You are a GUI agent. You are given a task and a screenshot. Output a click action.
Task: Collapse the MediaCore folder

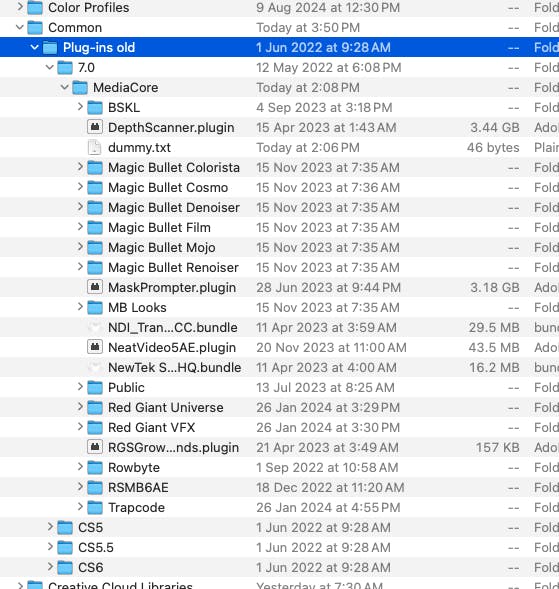coord(65,87)
